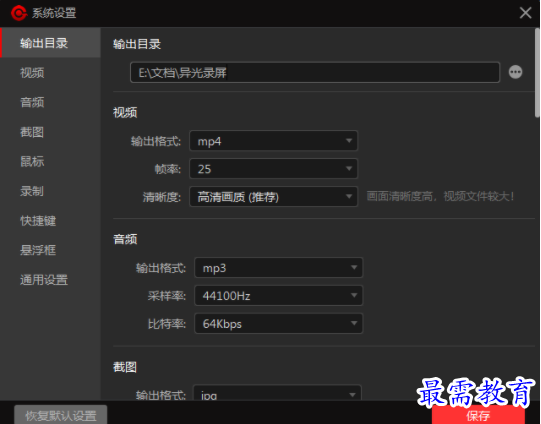Click the 系统设置 window title
The image size is (541, 424).
click(x=54, y=13)
